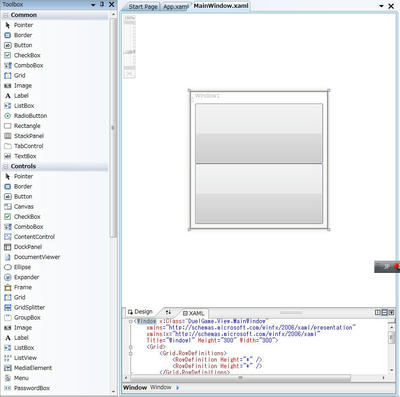Collapse the Controls toolbox section
The width and height of the screenshot is (400, 397).
[x=5, y=166]
